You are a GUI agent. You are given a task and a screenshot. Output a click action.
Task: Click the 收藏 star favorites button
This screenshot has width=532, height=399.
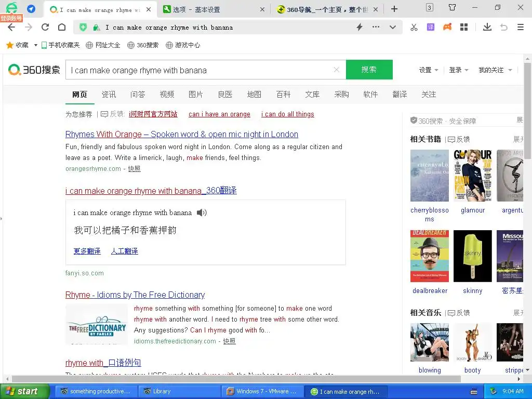pos(17,45)
